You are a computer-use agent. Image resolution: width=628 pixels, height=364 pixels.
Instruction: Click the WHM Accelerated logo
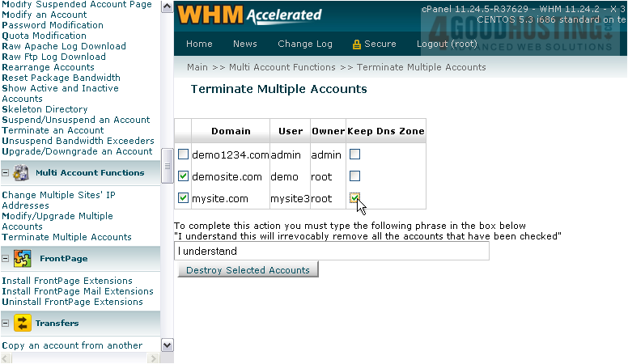249,15
